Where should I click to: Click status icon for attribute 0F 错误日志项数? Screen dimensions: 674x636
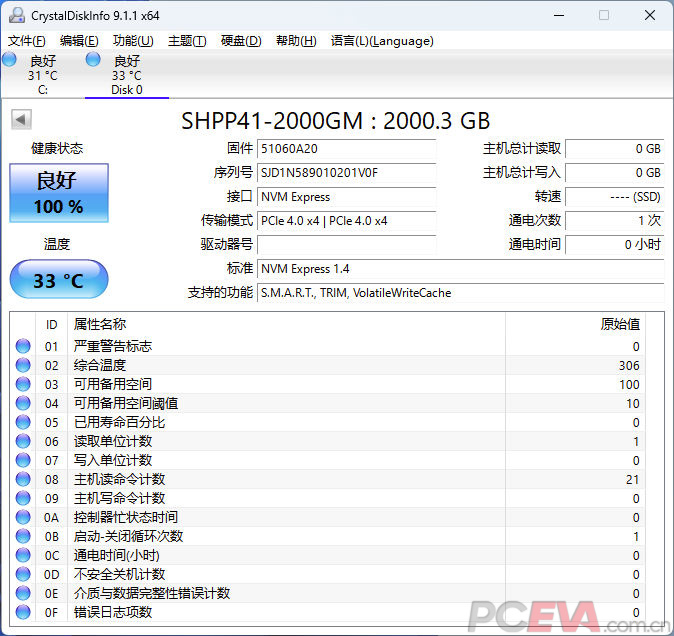point(23,612)
